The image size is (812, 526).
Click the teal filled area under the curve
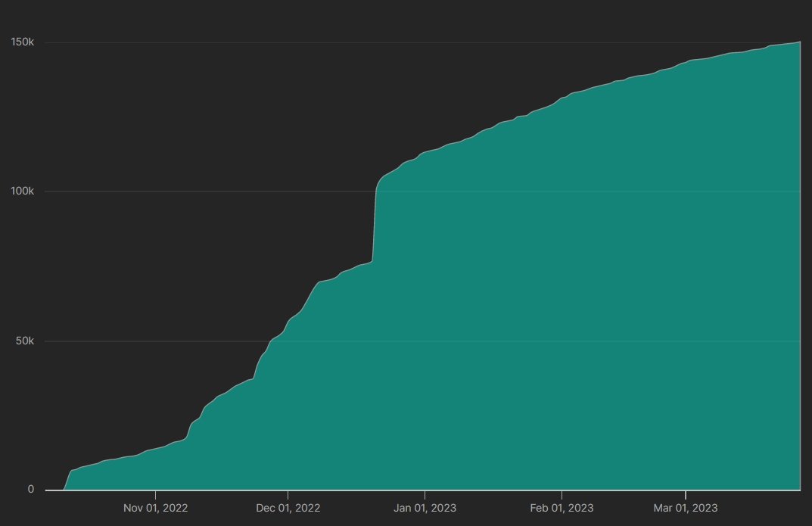point(530,341)
